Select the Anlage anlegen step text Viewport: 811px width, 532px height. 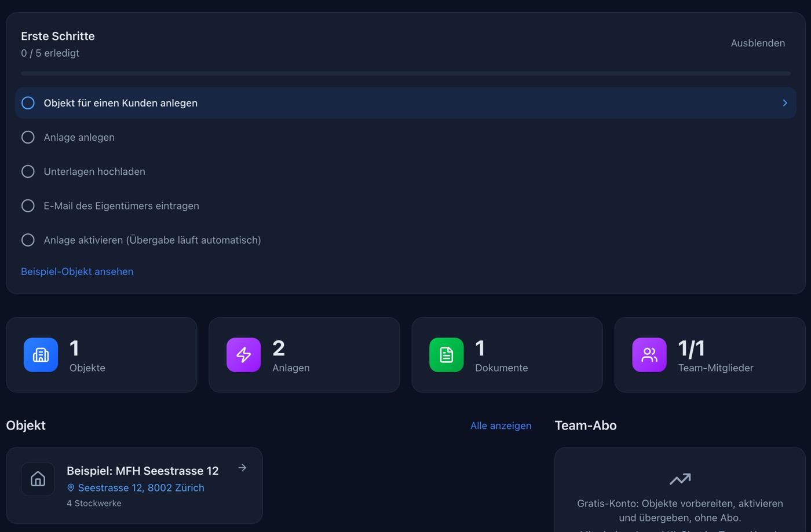point(79,137)
